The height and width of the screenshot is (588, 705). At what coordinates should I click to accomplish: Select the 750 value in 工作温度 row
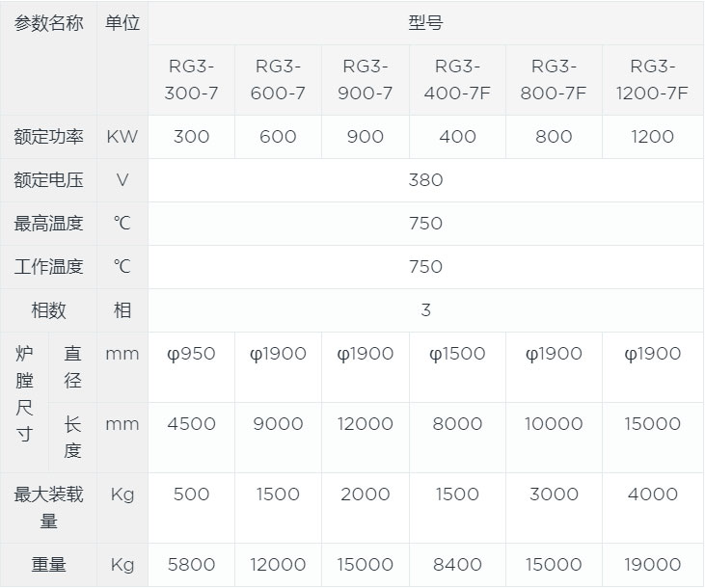coord(425,267)
